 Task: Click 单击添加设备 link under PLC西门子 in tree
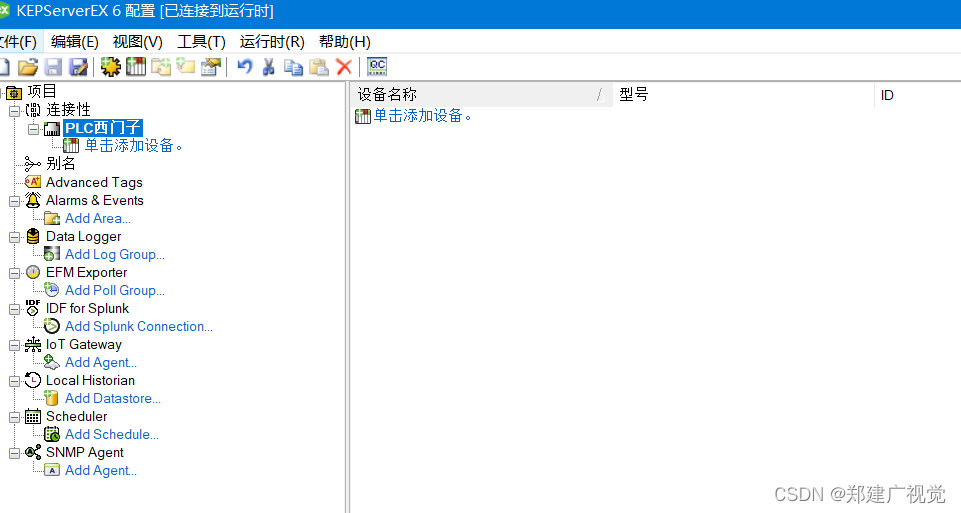coord(133,145)
